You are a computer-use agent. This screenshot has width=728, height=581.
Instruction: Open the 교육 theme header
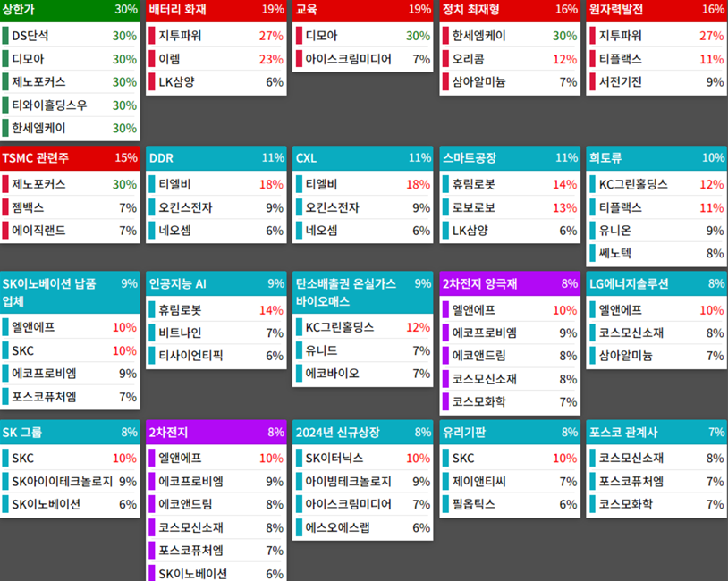coord(363,10)
